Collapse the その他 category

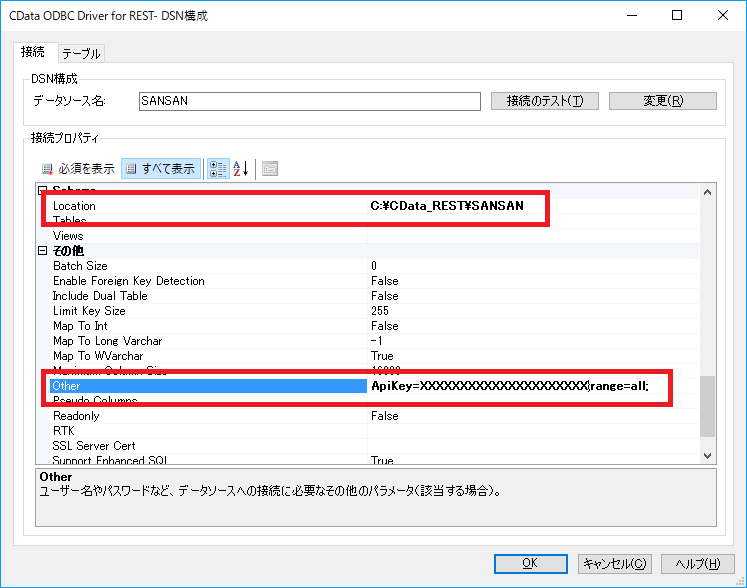pyautogui.click(x=42, y=251)
